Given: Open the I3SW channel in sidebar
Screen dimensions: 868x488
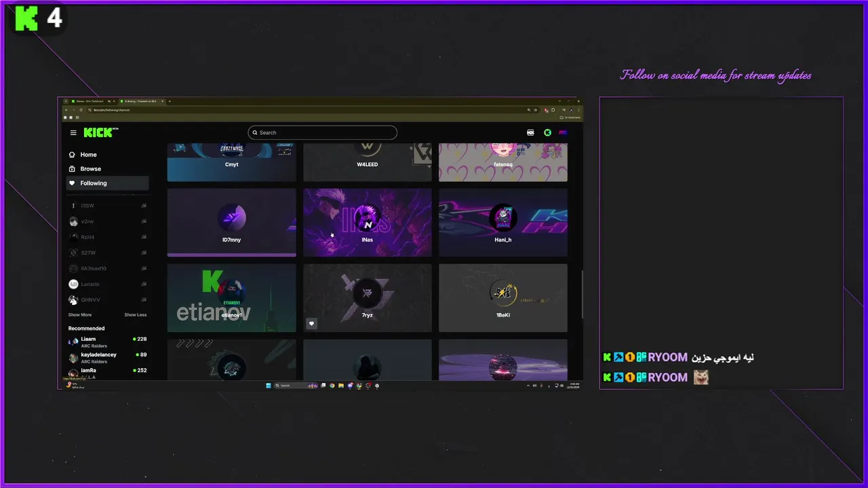Looking at the screenshot, I should (108, 205).
